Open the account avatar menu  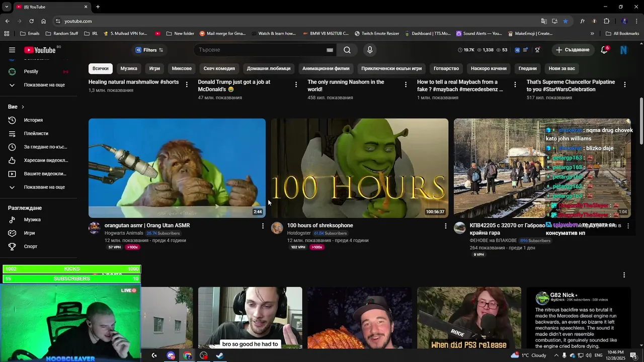(624, 50)
